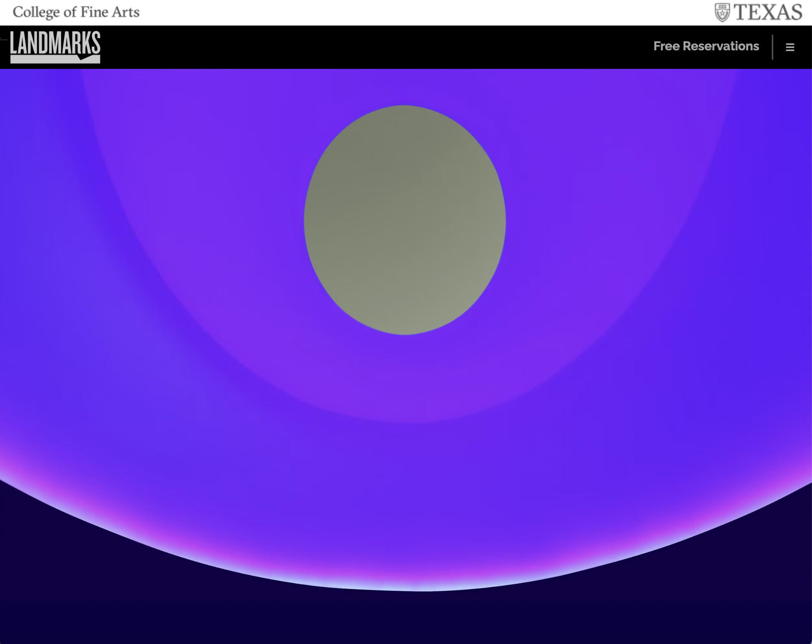This screenshot has height=644, width=812.
Task: Click the vertical divider beside Free Reservations
Action: point(773,47)
